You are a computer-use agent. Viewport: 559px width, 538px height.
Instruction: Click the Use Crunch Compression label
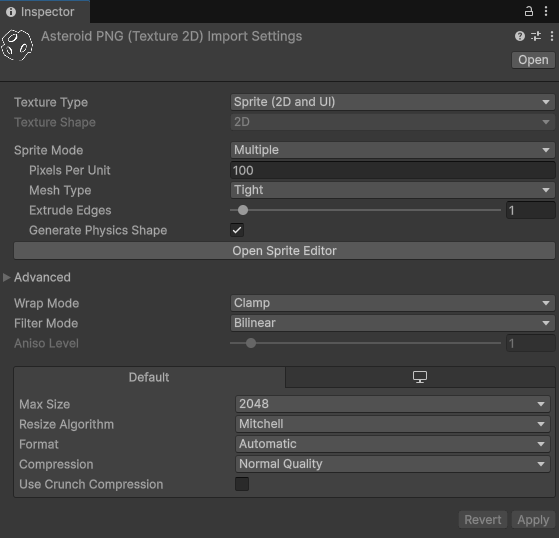[91, 484]
